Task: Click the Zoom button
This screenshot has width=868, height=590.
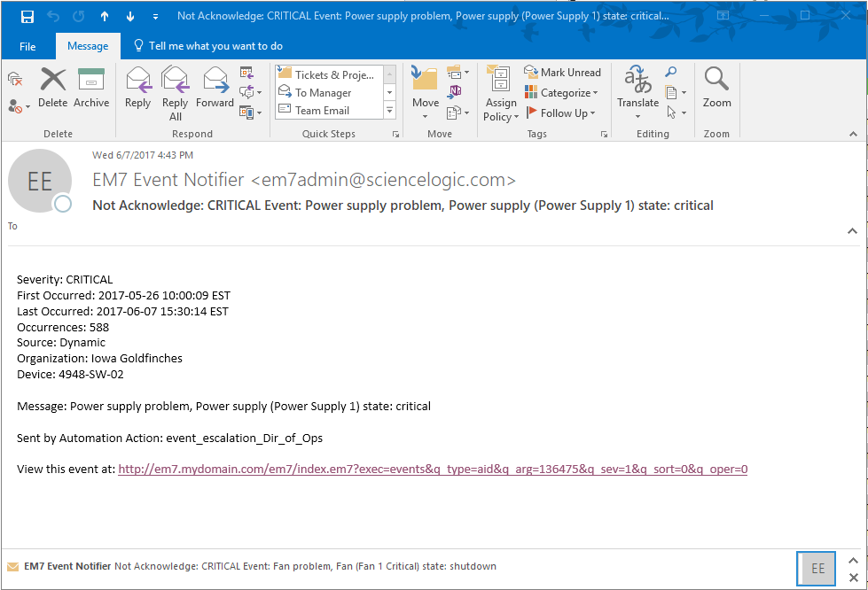Action: (x=716, y=88)
